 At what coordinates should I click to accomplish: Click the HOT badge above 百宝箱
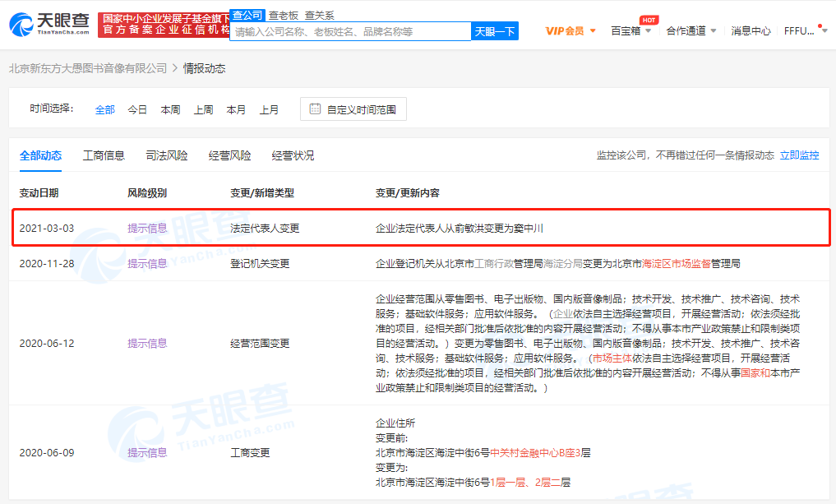click(649, 21)
